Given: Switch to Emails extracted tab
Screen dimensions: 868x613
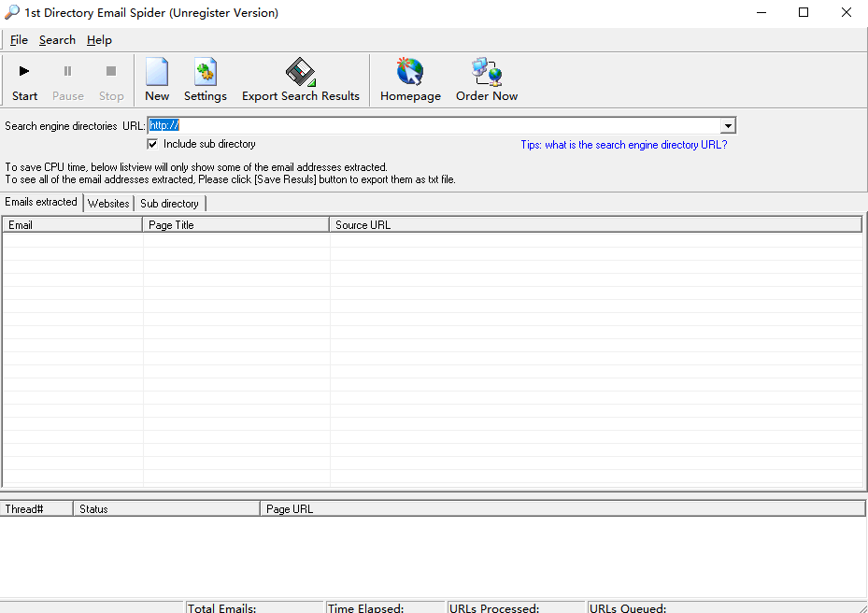Looking at the screenshot, I should [x=41, y=202].
